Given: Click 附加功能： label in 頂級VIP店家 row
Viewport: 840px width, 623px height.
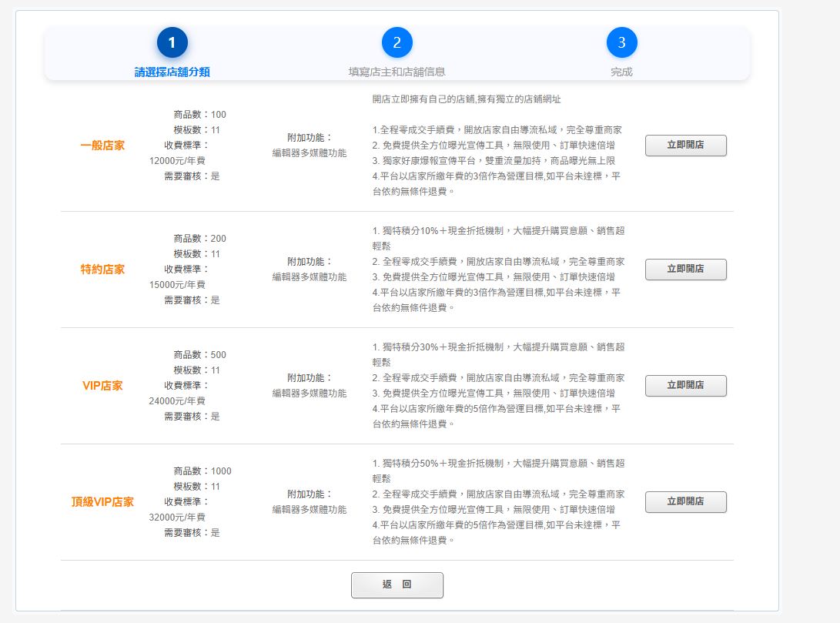Looking at the screenshot, I should (x=310, y=494).
